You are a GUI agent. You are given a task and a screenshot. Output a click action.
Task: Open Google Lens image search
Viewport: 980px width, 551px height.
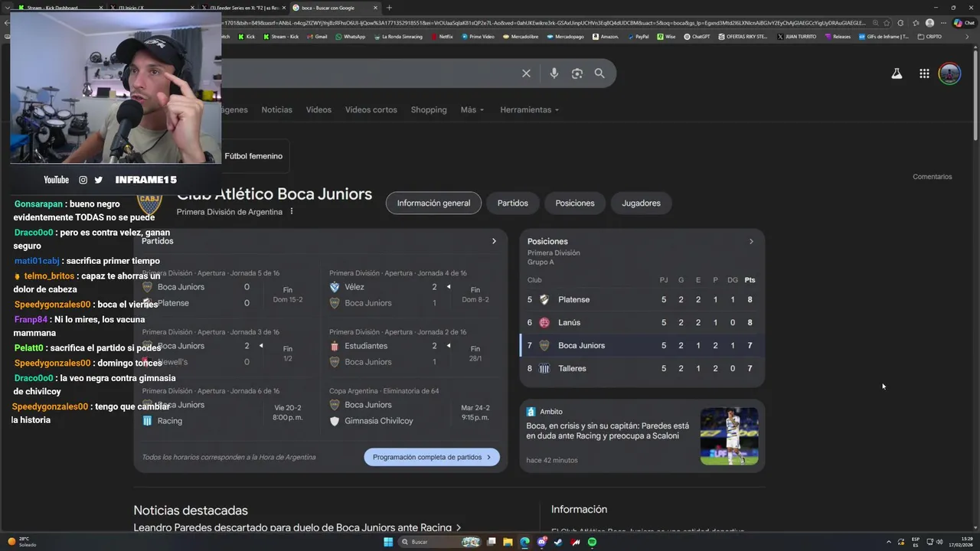tap(577, 73)
